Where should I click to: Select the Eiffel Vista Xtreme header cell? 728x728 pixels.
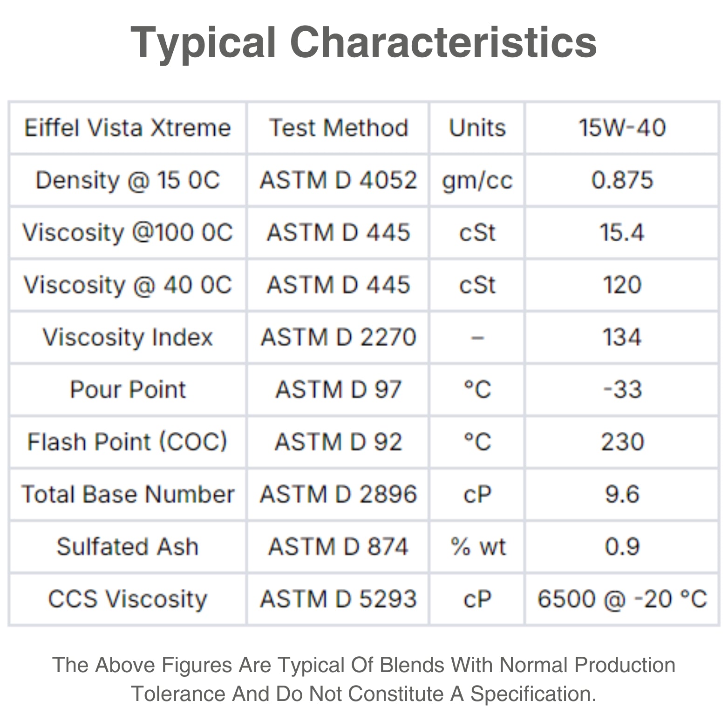coord(128,128)
